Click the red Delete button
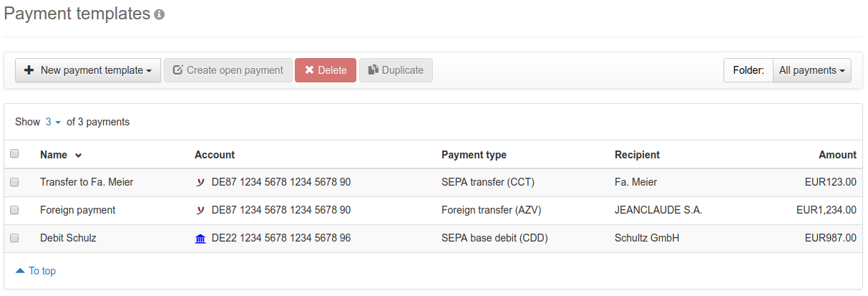Viewport: 868px width, 296px height. [326, 70]
